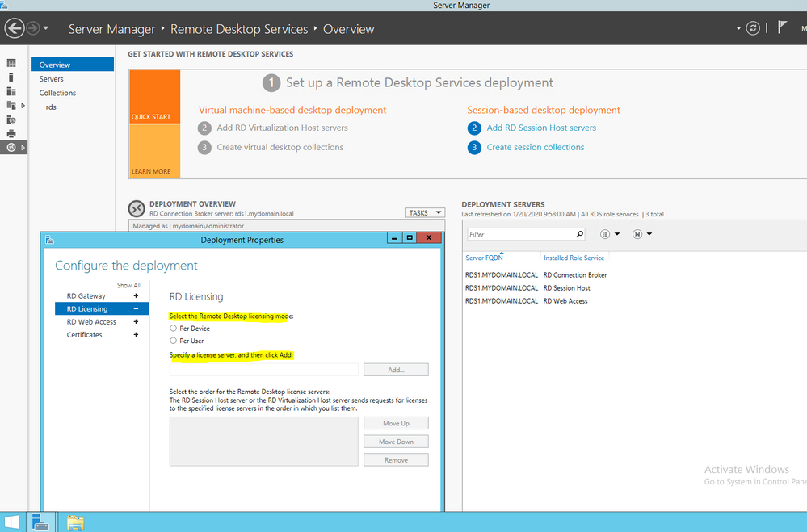Click the Add... license server button

[x=396, y=370]
